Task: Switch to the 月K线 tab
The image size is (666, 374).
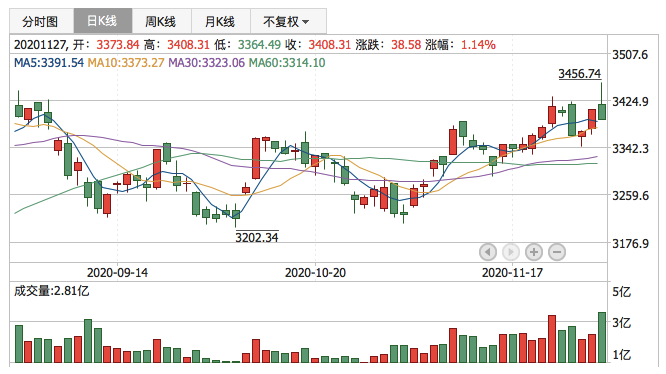Action: pos(220,21)
